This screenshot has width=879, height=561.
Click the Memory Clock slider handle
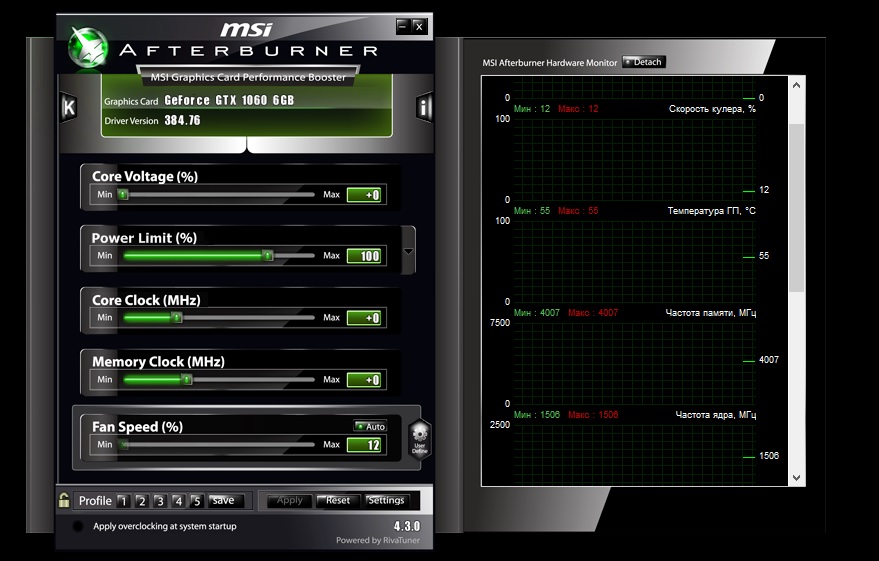click(187, 379)
